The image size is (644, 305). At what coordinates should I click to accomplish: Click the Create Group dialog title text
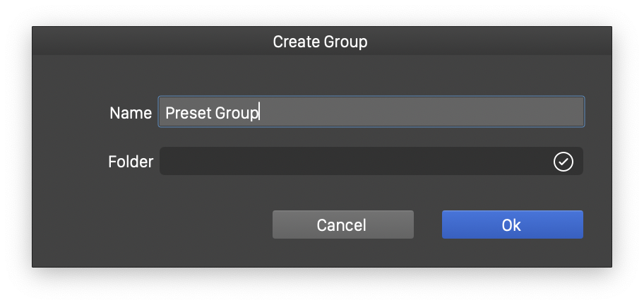coord(321,42)
